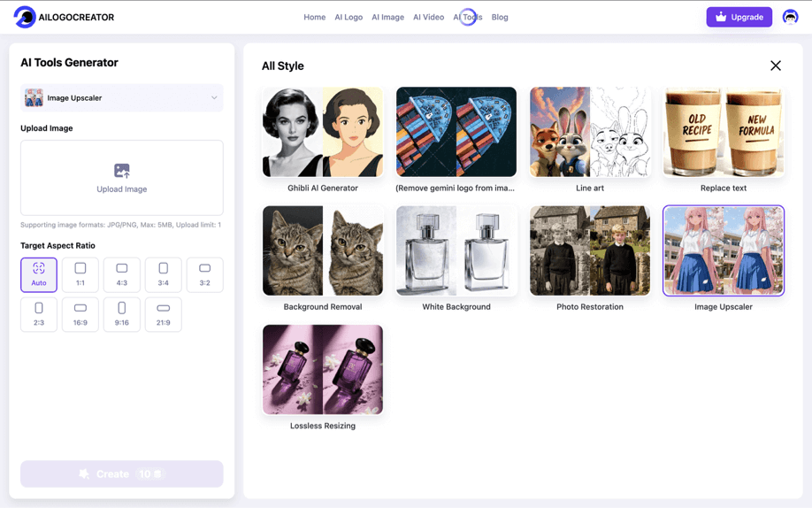Image resolution: width=812 pixels, height=508 pixels.
Task: Choose the Photo Restoration thumbnail
Action: [x=590, y=250]
